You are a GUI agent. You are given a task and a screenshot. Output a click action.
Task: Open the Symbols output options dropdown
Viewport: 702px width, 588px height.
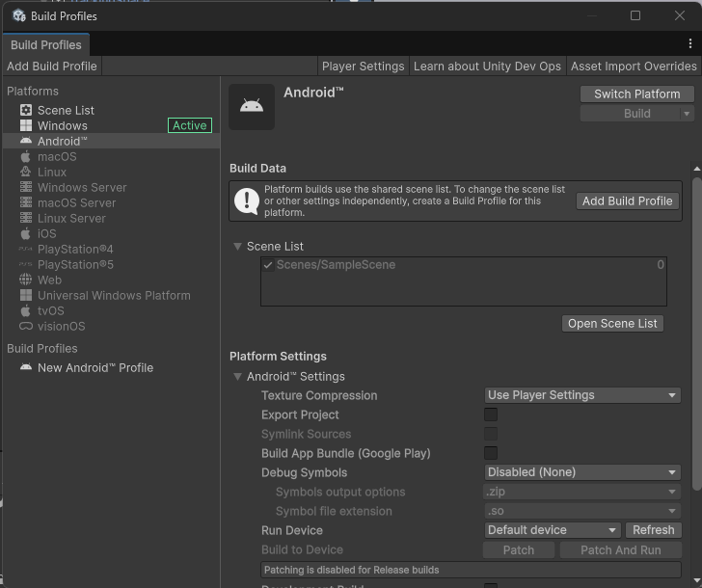582,492
